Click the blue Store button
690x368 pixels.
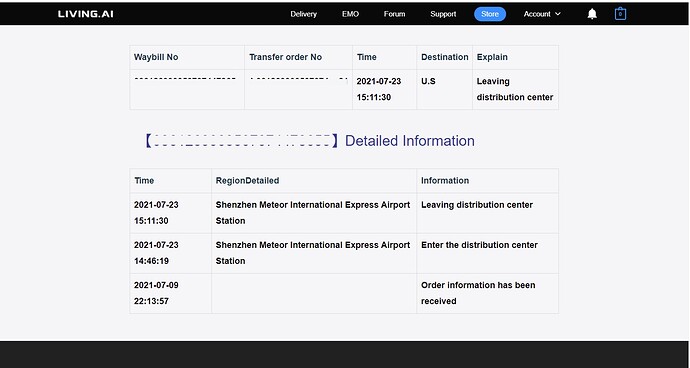(490, 14)
